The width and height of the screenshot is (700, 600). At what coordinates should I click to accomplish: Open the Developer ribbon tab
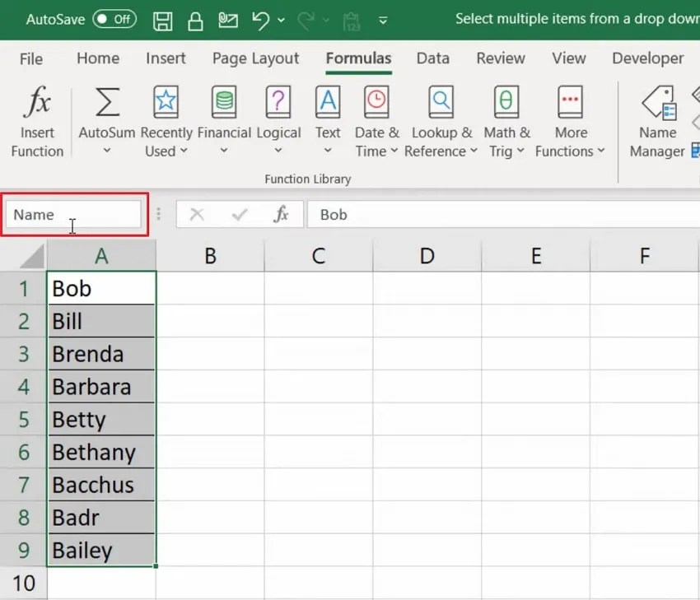coord(648,58)
